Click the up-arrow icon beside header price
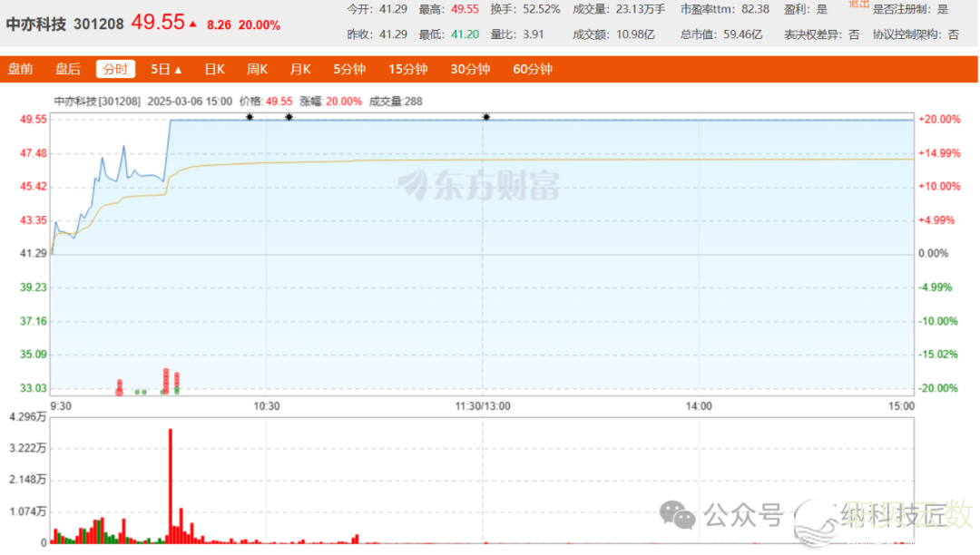This screenshot has height=555, width=980. click(x=192, y=24)
